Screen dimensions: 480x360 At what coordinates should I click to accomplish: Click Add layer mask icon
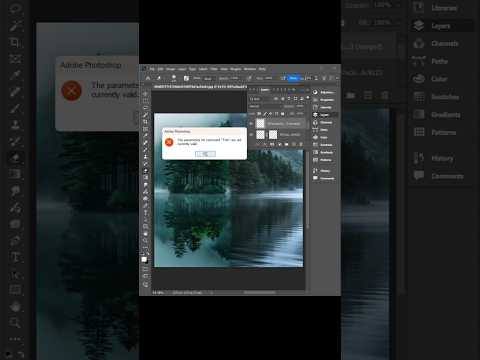pos(272,144)
